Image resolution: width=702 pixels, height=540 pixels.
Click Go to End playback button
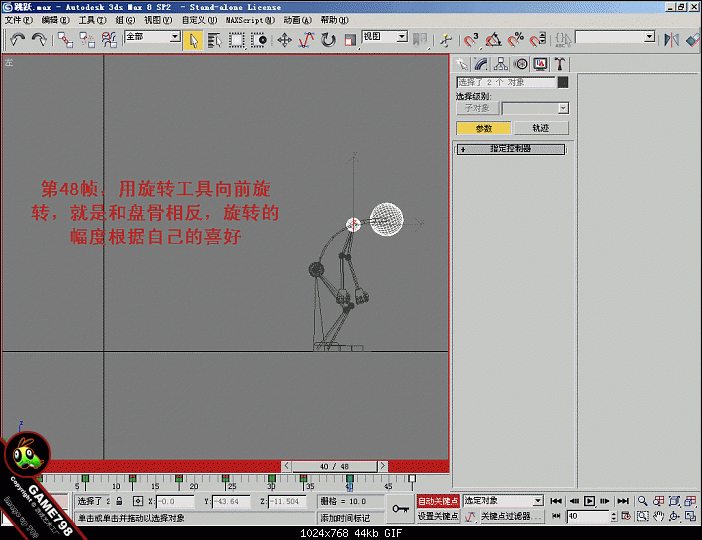pos(623,501)
